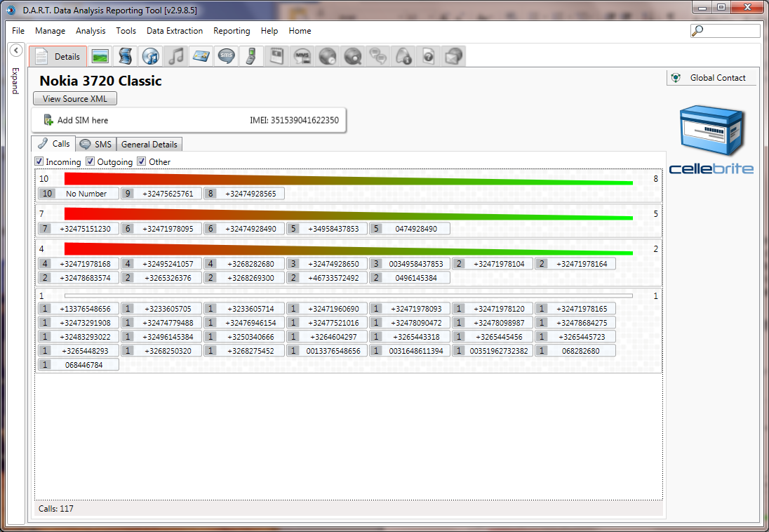The image size is (769, 532).
Task: Click the Calls: 117 status text
Action: 56,508
